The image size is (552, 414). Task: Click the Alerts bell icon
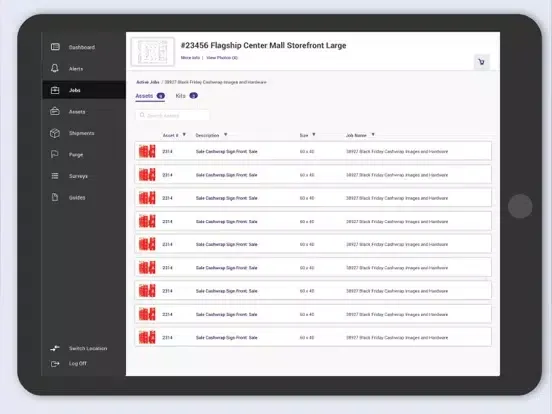click(55, 68)
